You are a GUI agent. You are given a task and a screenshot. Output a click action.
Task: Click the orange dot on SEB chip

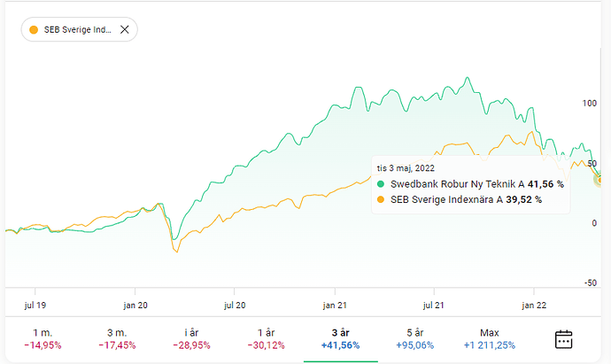tap(34, 29)
